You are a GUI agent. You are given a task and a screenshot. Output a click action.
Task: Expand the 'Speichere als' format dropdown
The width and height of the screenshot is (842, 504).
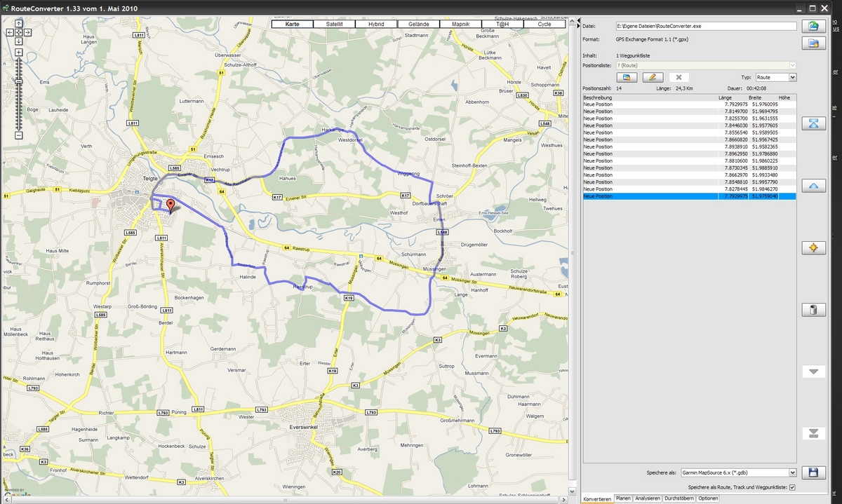(x=739, y=473)
